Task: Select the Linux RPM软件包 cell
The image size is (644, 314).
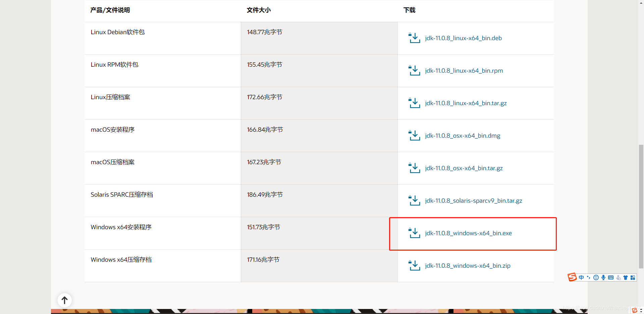Action: [163, 71]
